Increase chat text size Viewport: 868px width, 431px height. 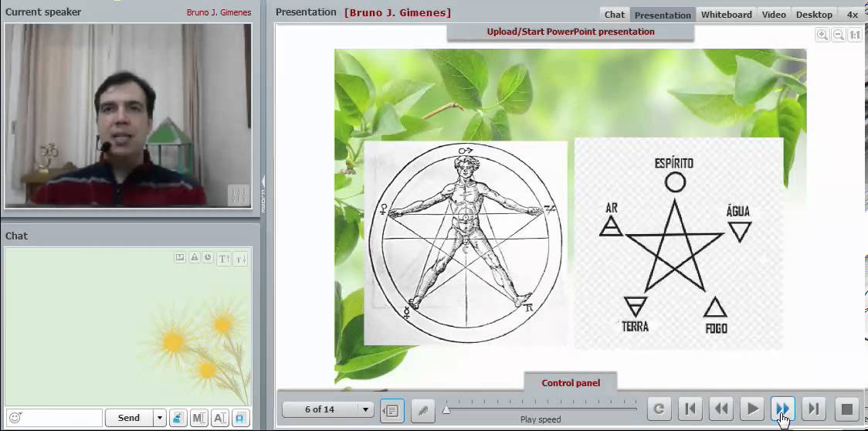coord(224,259)
